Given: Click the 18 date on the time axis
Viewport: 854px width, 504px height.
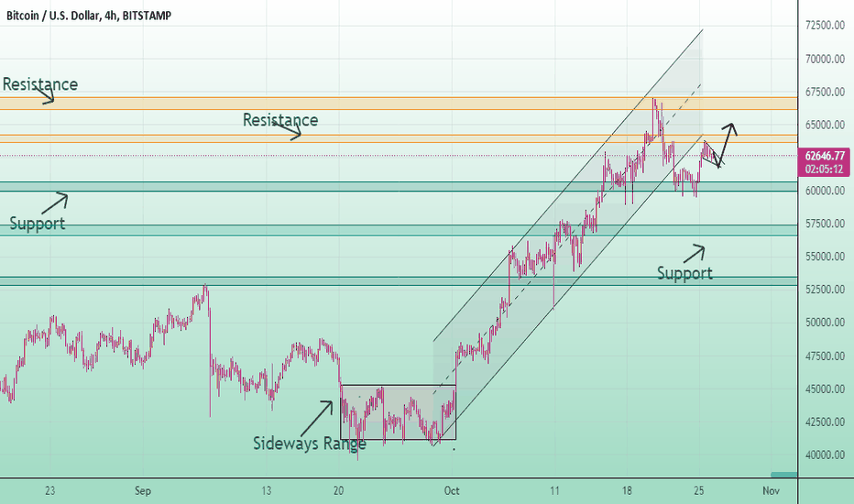Looking at the screenshot, I should point(627,491).
